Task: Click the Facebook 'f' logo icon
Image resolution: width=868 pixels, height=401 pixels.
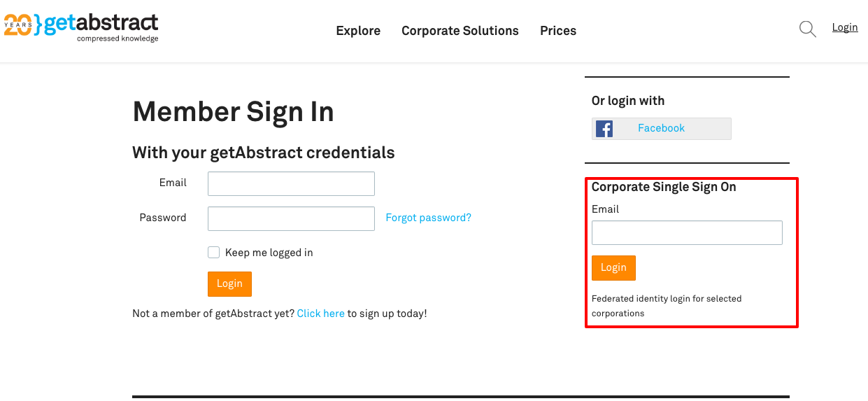Action: click(x=604, y=129)
